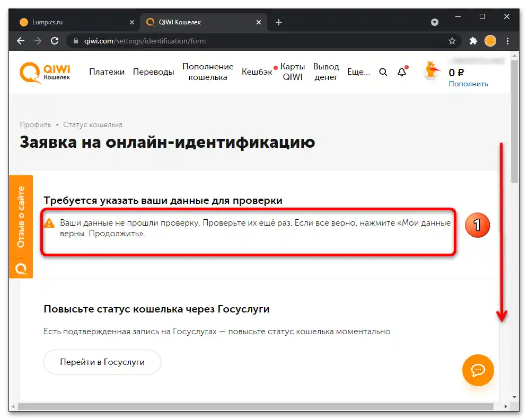Open the Кешбэк menu item
The width and height of the screenshot is (528, 420).
[x=257, y=72]
